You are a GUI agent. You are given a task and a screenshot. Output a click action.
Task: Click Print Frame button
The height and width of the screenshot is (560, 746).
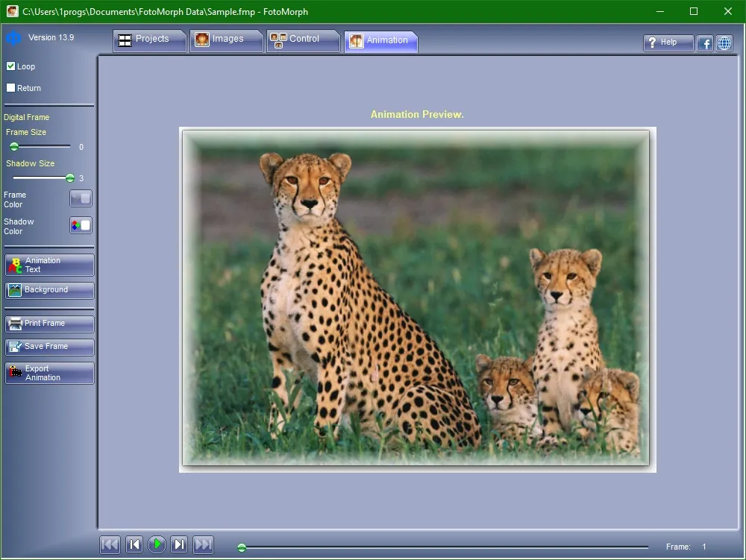point(49,324)
